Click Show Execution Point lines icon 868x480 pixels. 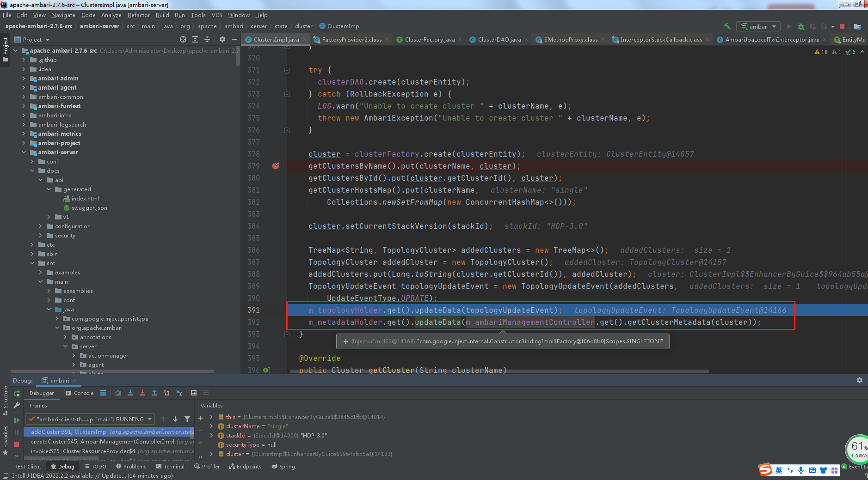[103, 393]
